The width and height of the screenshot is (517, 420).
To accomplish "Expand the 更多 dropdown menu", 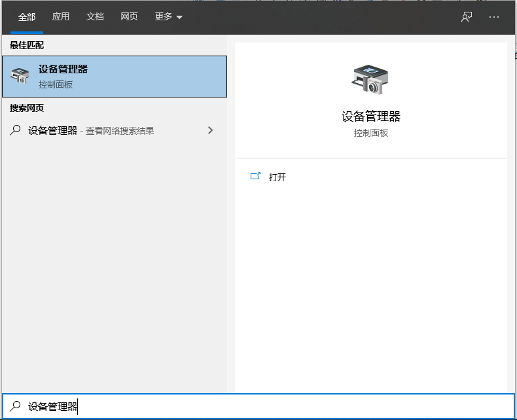I will click(168, 17).
